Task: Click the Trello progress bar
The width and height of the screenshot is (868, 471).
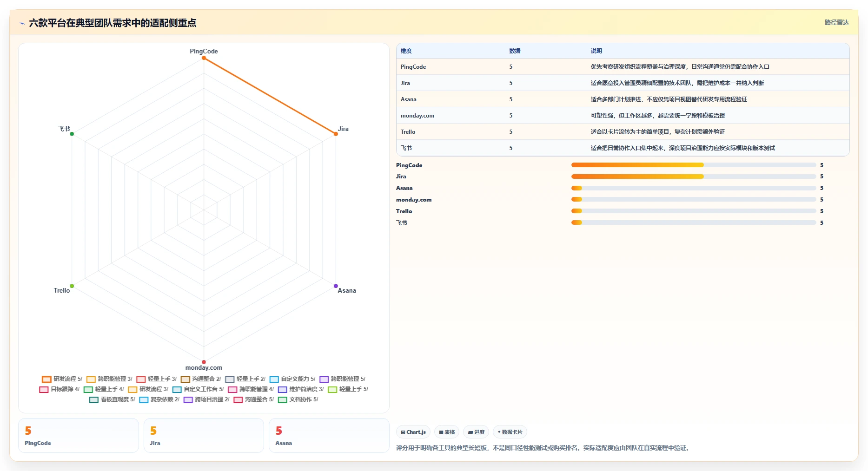Action: pos(694,211)
